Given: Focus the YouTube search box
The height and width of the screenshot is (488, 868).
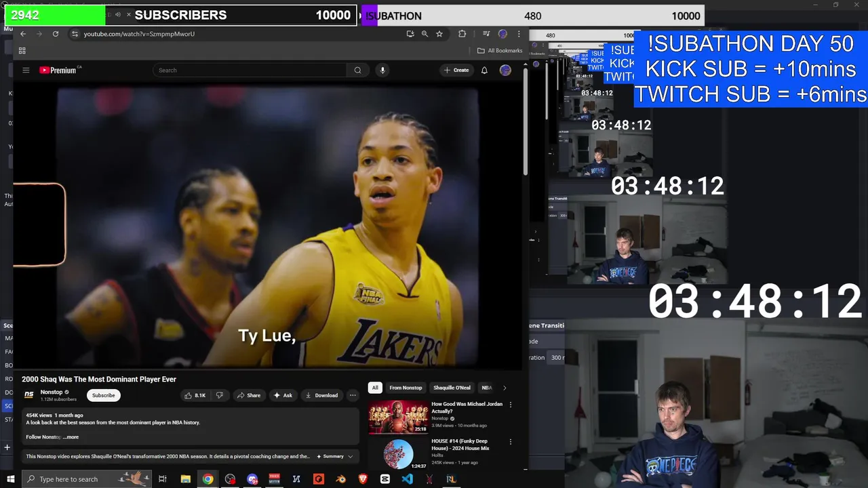Looking at the screenshot, I should [x=251, y=70].
